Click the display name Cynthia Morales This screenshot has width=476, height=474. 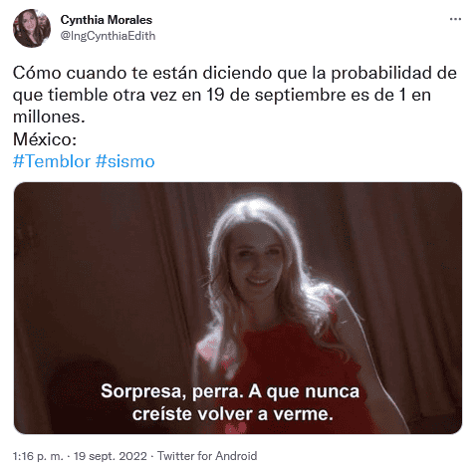(107, 20)
